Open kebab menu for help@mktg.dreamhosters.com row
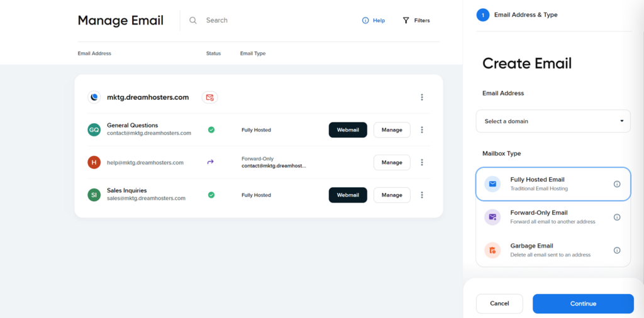Image resolution: width=644 pixels, height=318 pixels. tap(422, 163)
